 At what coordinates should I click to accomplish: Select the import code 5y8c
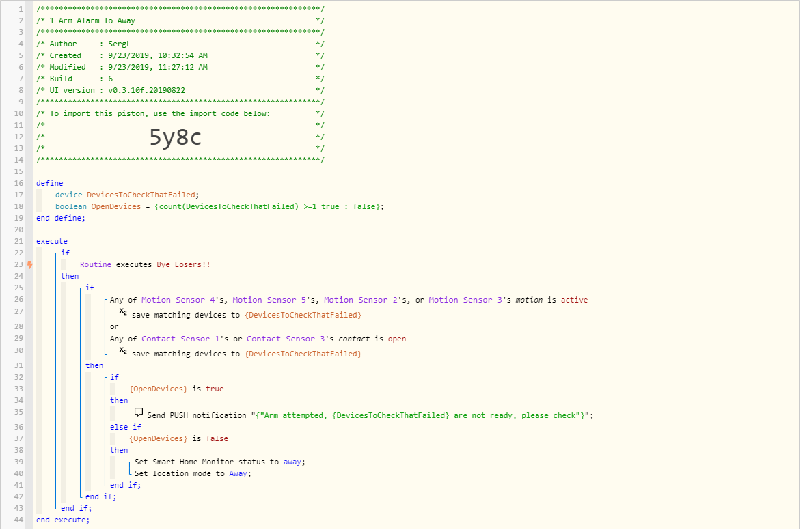pos(175,137)
